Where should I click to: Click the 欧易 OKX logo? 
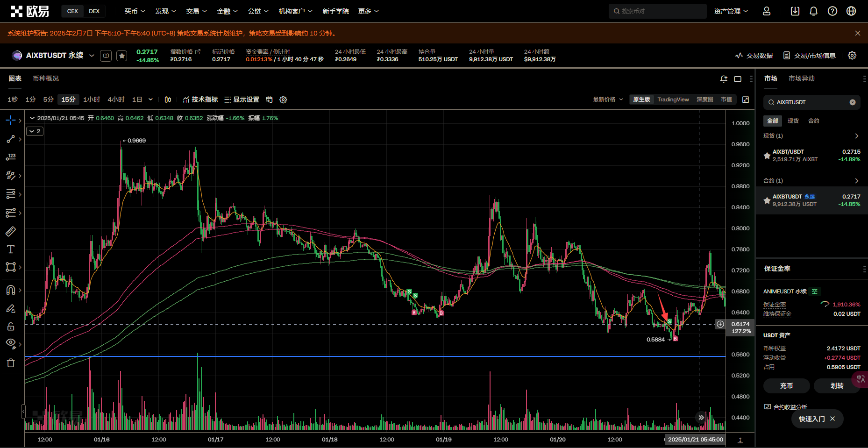tap(30, 11)
